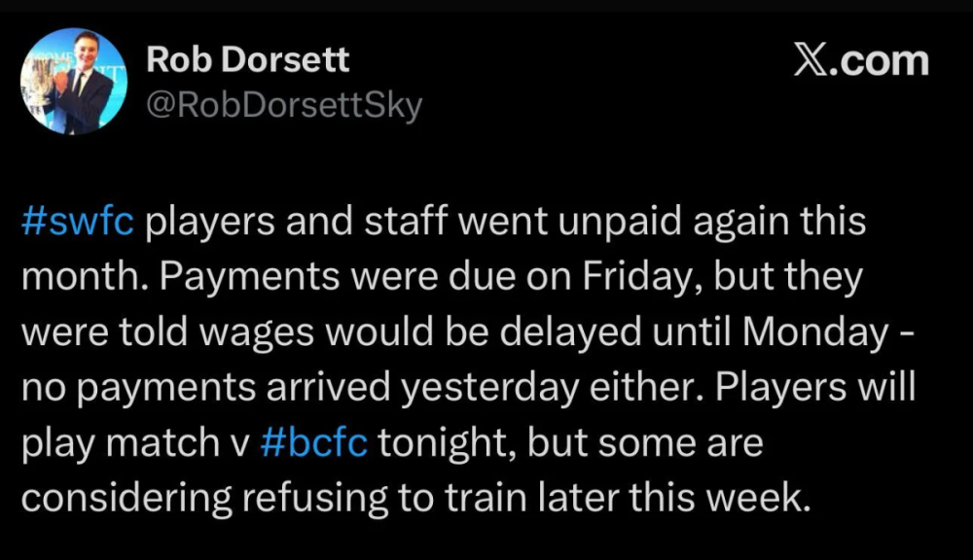Click the word 'Monday' in the tweet
The height and width of the screenshot is (560, 973).
(x=813, y=332)
